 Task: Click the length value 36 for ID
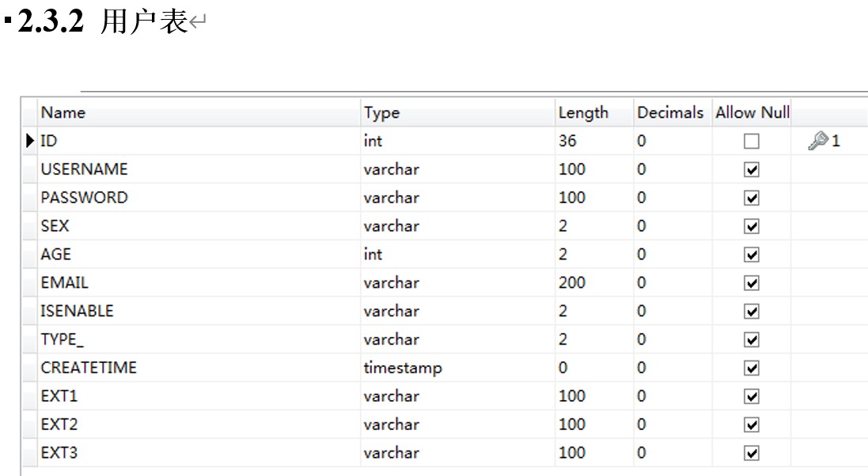[x=594, y=141]
